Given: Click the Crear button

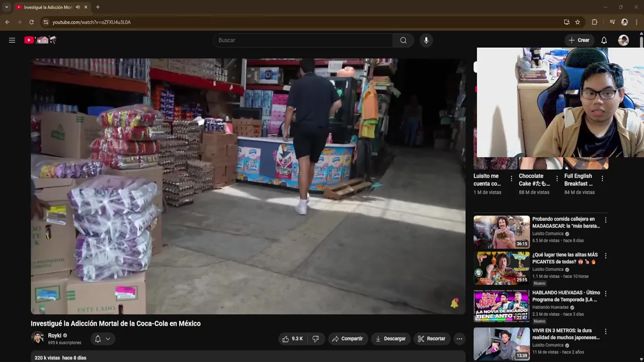Looking at the screenshot, I should click(x=579, y=40).
